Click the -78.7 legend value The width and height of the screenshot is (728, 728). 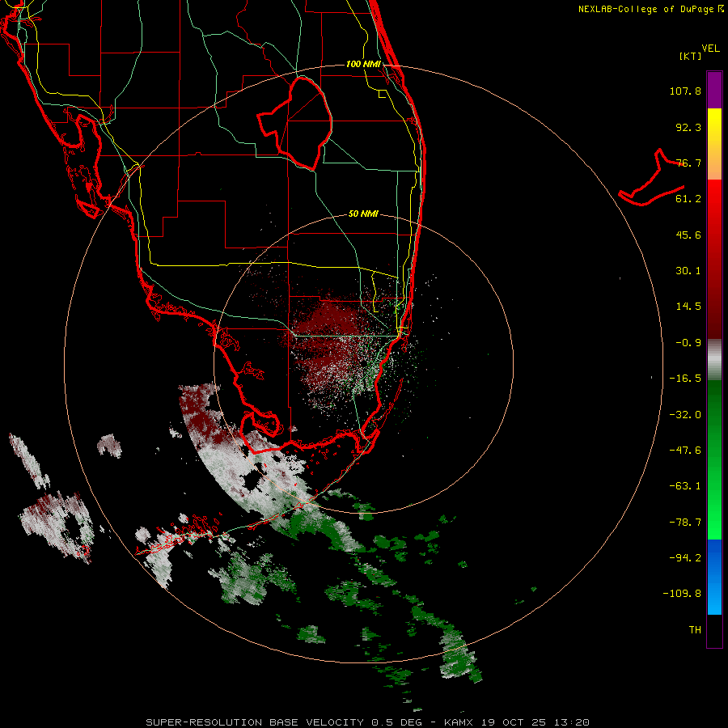pyautogui.click(x=685, y=523)
